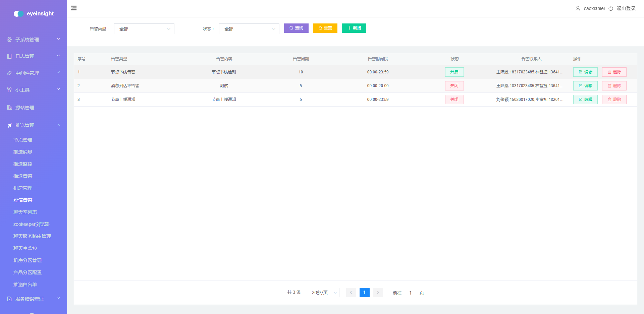Click the 共 3 条 total count
This screenshot has height=314, width=644.
[x=294, y=293]
